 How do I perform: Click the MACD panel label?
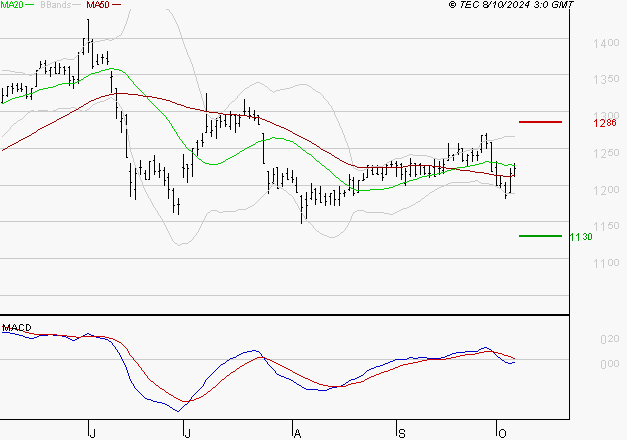(17, 328)
